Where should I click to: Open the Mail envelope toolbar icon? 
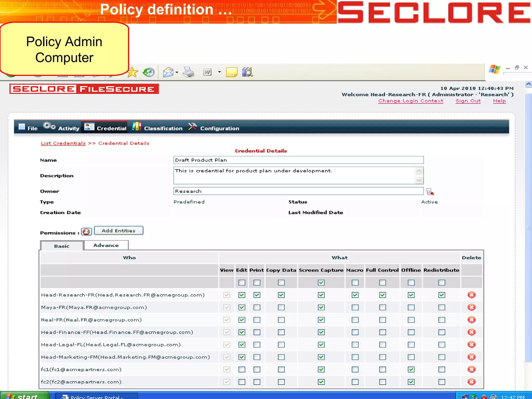tap(168, 72)
